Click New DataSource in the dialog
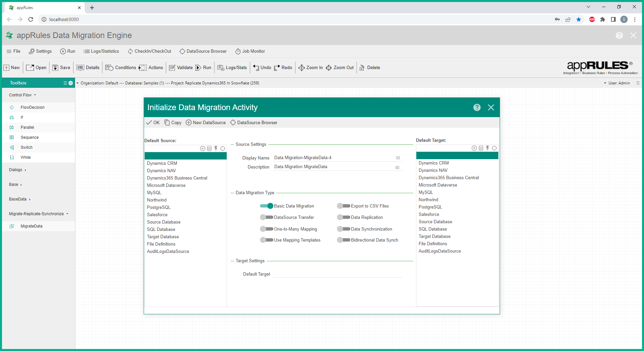This screenshot has height=351, width=644. [206, 123]
